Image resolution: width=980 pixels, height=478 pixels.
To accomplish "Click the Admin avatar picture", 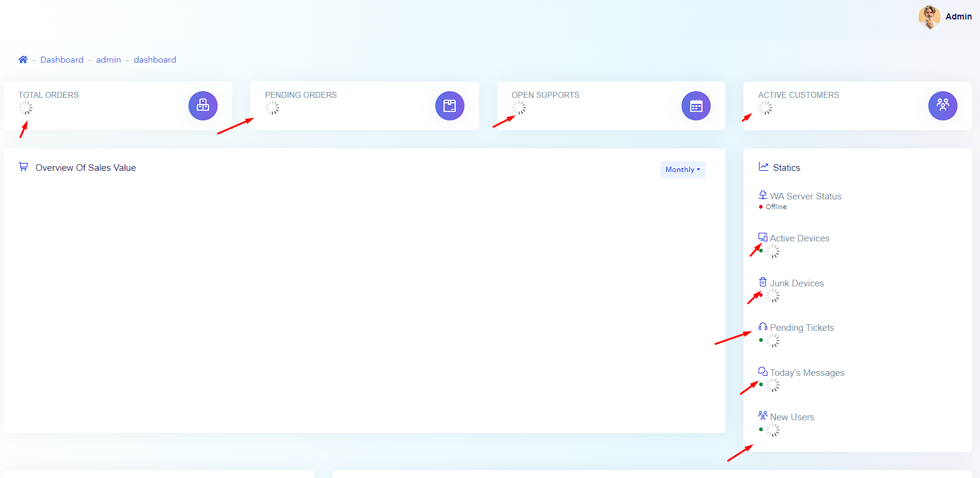I will (x=929, y=17).
